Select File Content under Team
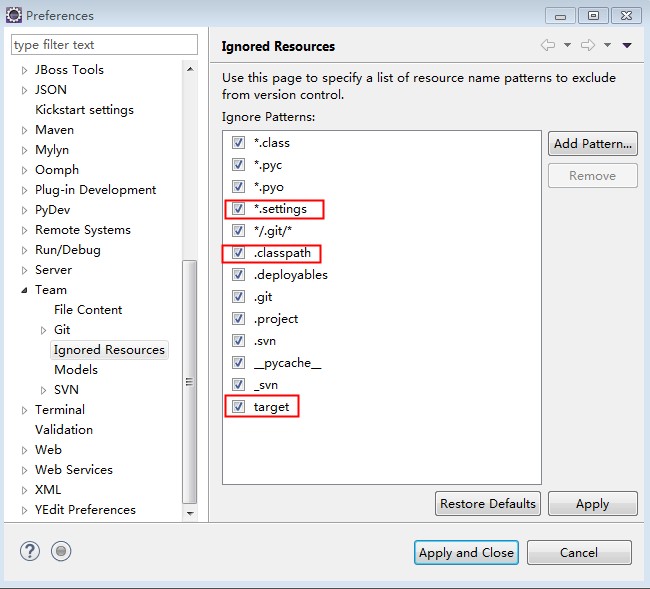 tap(88, 310)
